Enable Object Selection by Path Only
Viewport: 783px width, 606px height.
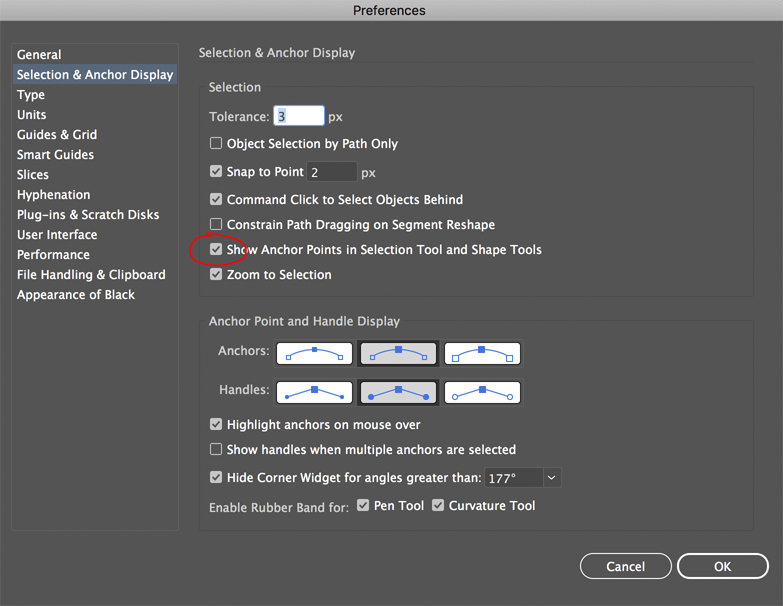click(216, 144)
